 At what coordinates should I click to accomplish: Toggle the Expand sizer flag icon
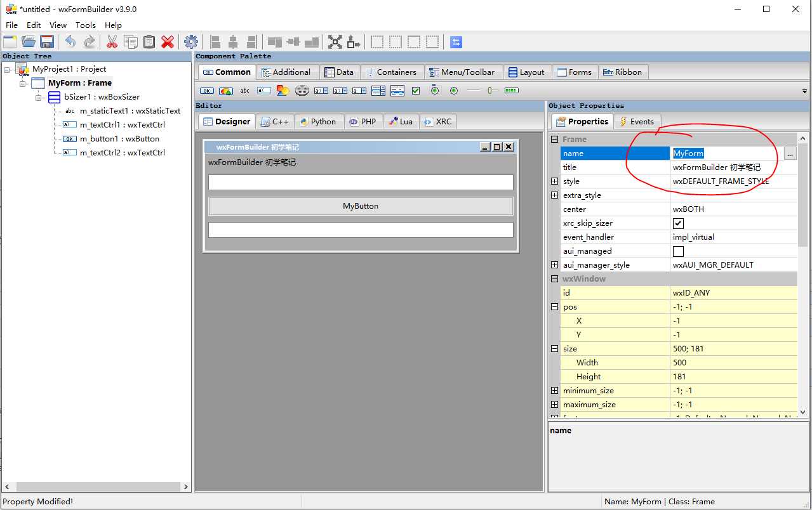tap(335, 42)
